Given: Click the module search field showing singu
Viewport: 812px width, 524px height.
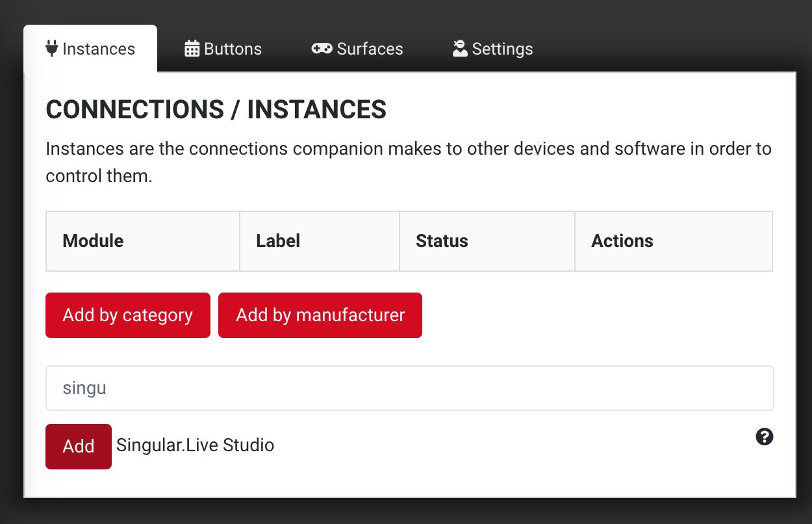Looking at the screenshot, I should 408,387.
